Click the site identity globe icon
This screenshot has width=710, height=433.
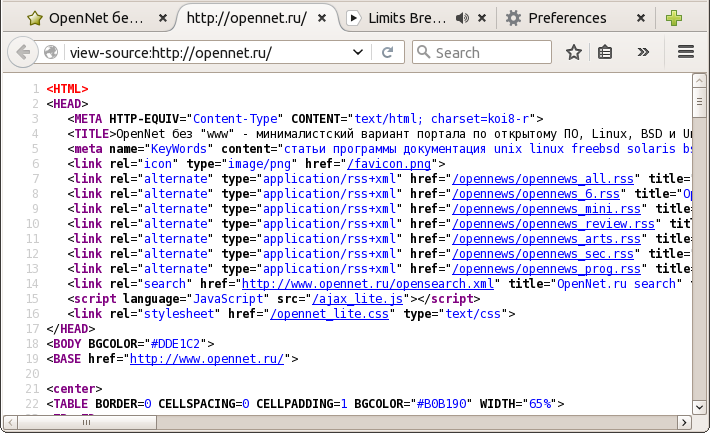tap(51, 52)
